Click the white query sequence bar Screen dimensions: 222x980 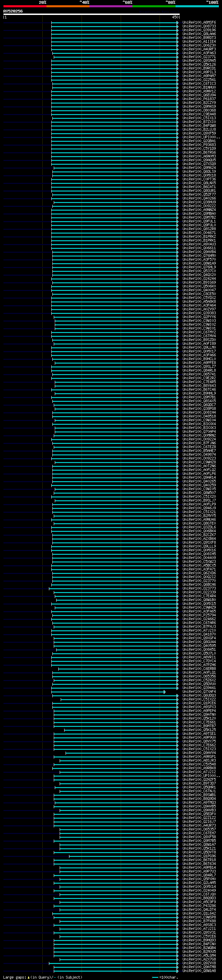pyautogui.click(x=92, y=14)
